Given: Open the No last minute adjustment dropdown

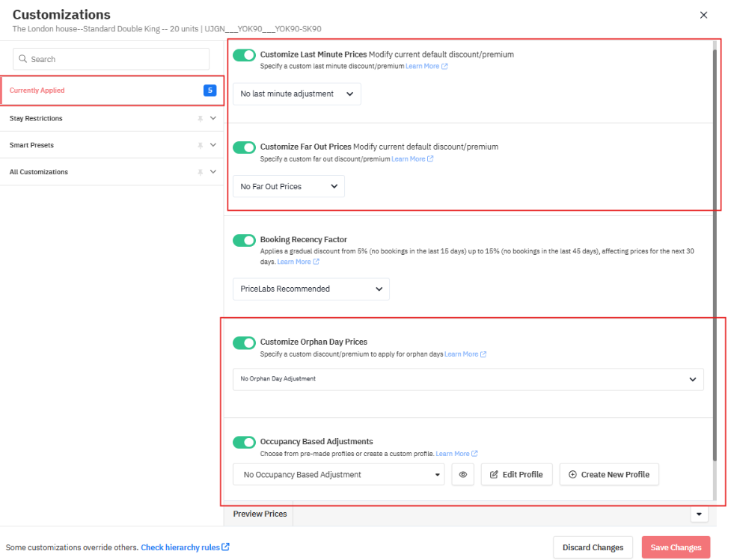Looking at the screenshot, I should [x=297, y=94].
